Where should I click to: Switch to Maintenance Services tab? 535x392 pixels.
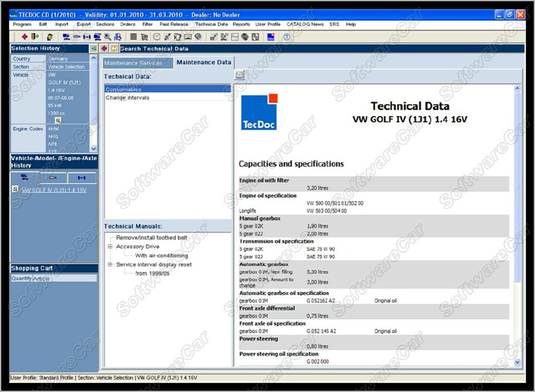coord(138,63)
